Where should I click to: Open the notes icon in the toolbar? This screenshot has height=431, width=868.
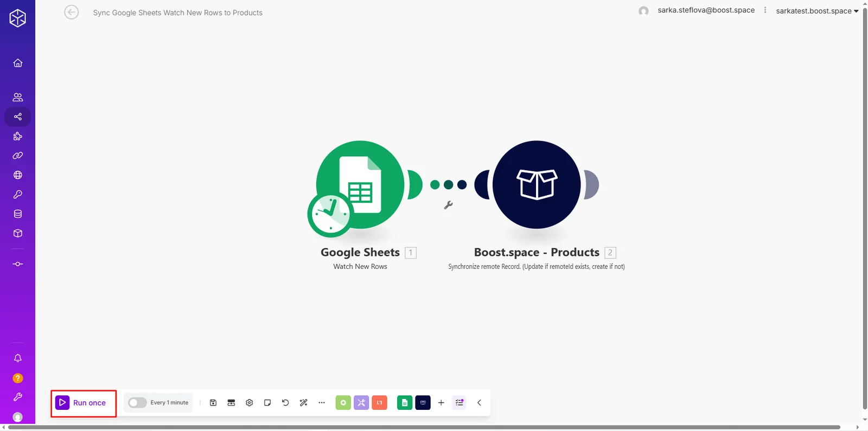point(267,403)
